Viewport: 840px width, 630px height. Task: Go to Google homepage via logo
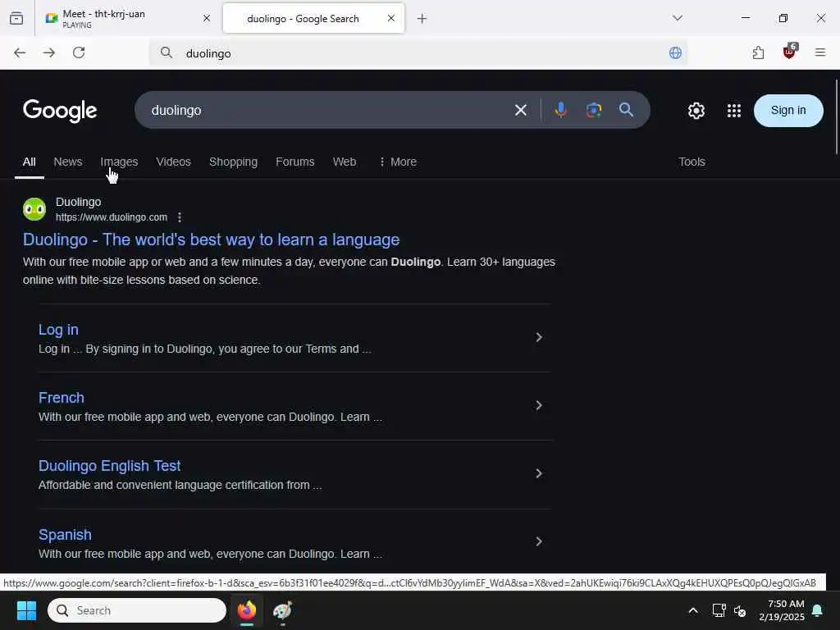pos(59,111)
